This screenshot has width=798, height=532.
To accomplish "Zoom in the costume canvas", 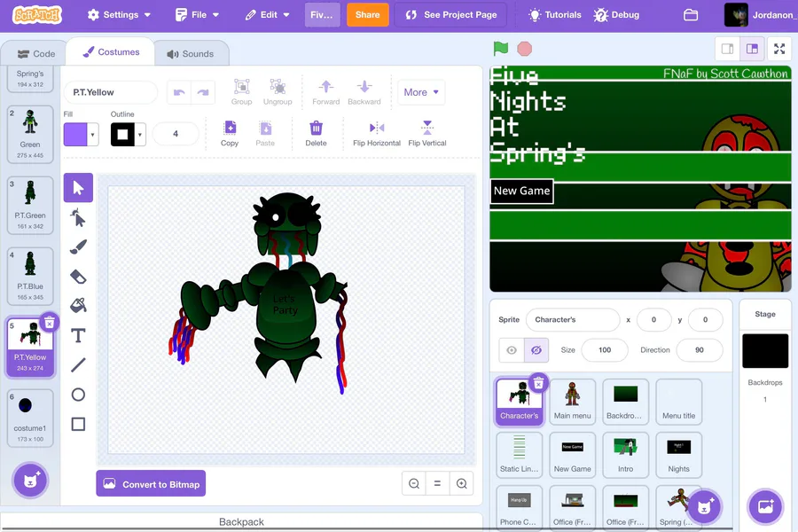I will (462, 483).
